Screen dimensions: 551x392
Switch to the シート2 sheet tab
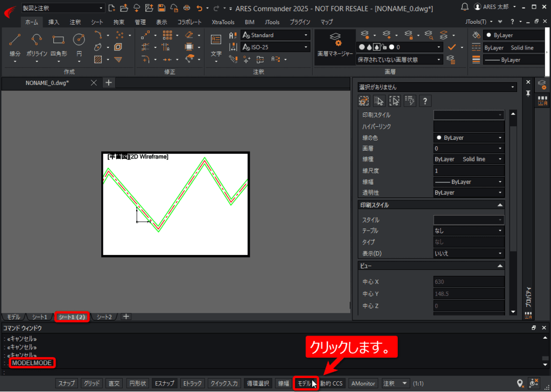click(x=104, y=317)
